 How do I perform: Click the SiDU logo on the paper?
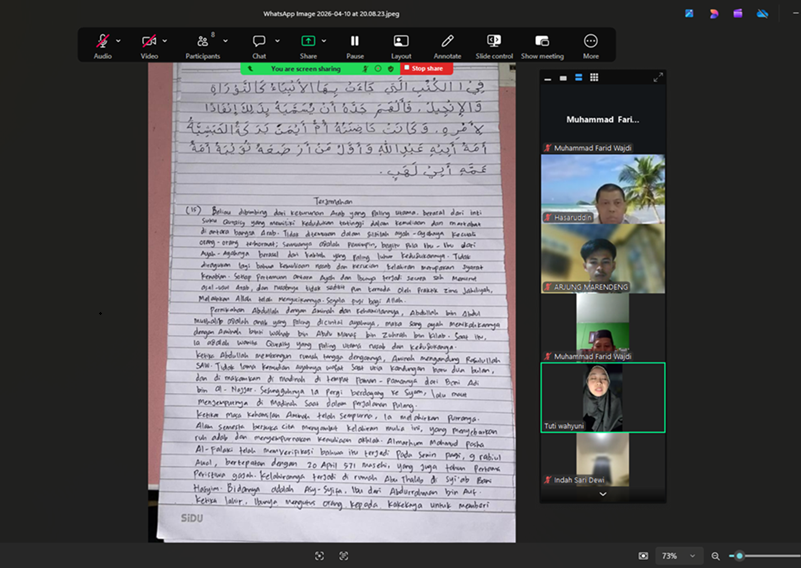coord(192,518)
